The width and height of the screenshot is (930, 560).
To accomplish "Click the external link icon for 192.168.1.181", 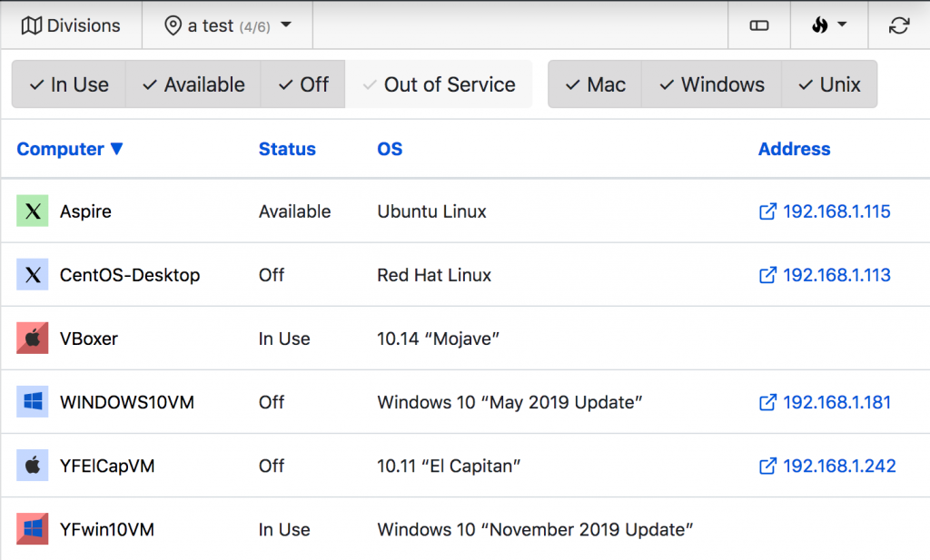I will coord(769,401).
